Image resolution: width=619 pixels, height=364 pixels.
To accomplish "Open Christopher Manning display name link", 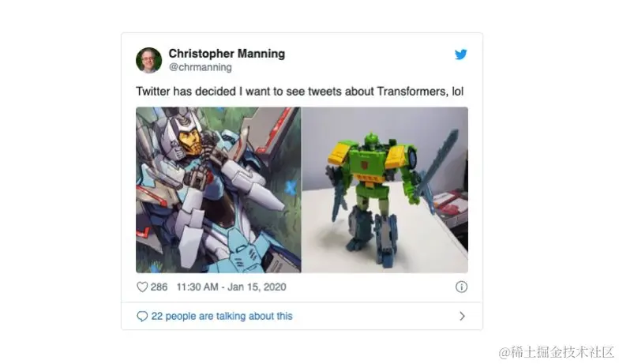I will pos(227,54).
